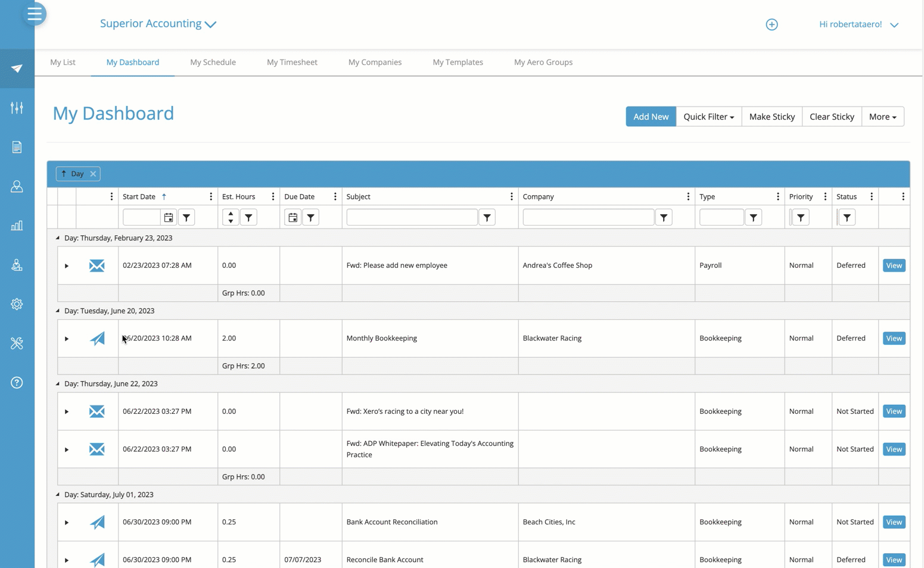Switch to the My Schedule tab
The height and width of the screenshot is (568, 924).
[x=213, y=62]
